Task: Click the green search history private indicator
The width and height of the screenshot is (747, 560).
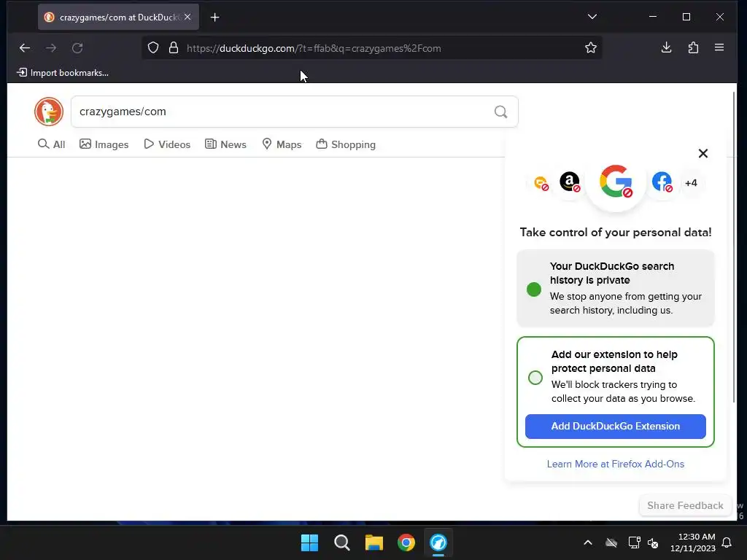Action: (x=534, y=289)
